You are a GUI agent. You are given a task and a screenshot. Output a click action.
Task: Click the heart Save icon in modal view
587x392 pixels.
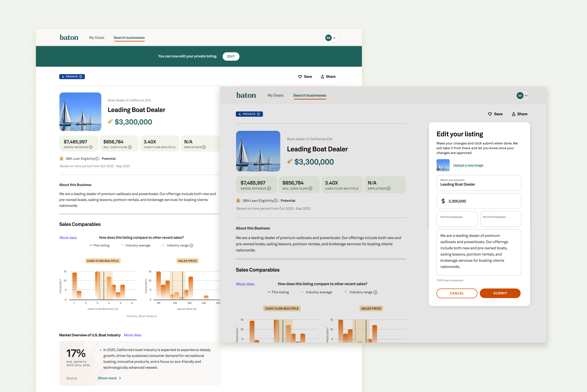tap(490, 114)
